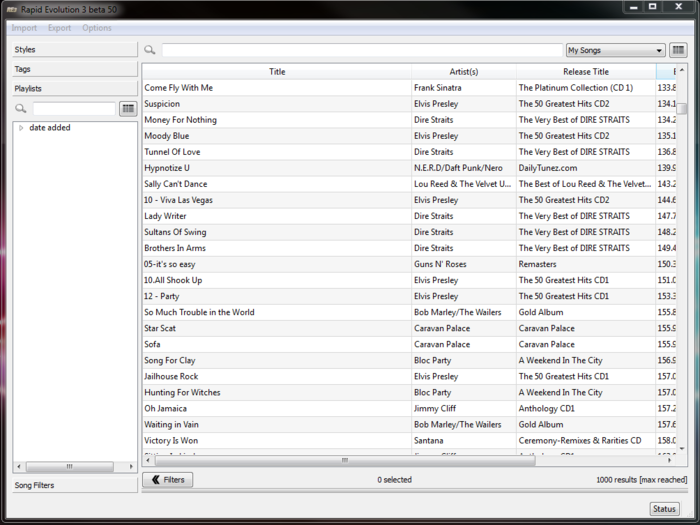Click the song search magnifier icon
This screenshot has height=525, width=700.
pos(150,50)
